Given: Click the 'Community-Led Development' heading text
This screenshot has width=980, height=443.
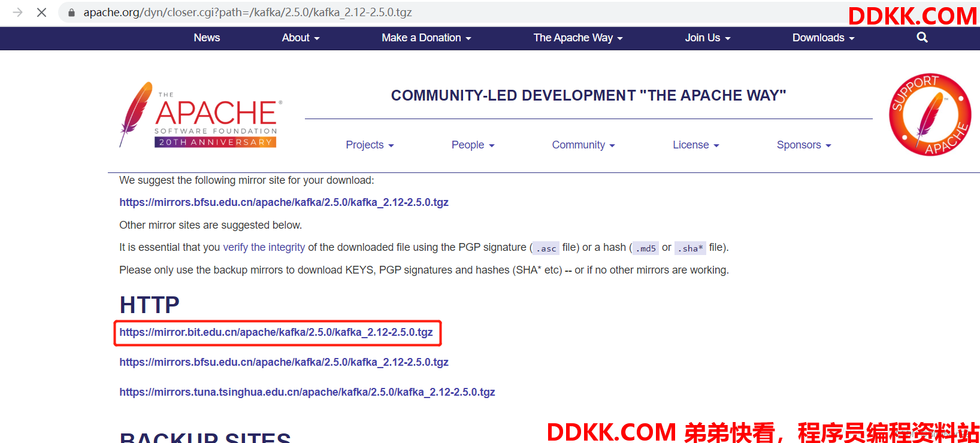Looking at the screenshot, I should tap(588, 95).
